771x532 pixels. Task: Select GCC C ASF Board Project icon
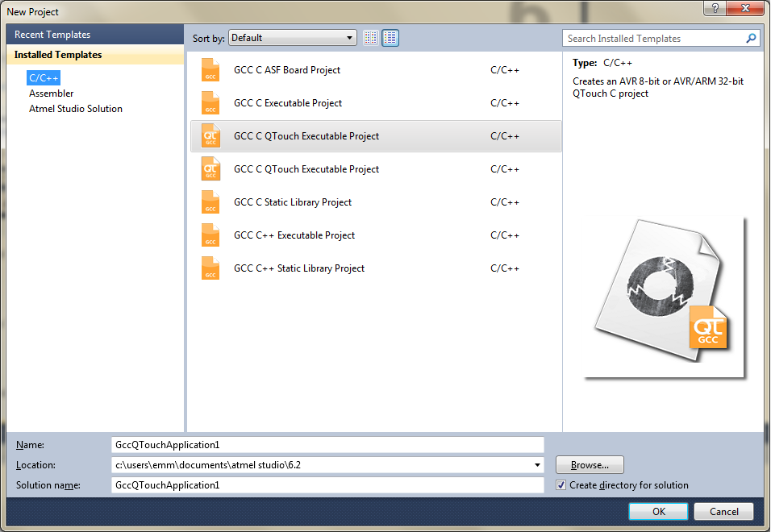pyautogui.click(x=210, y=70)
